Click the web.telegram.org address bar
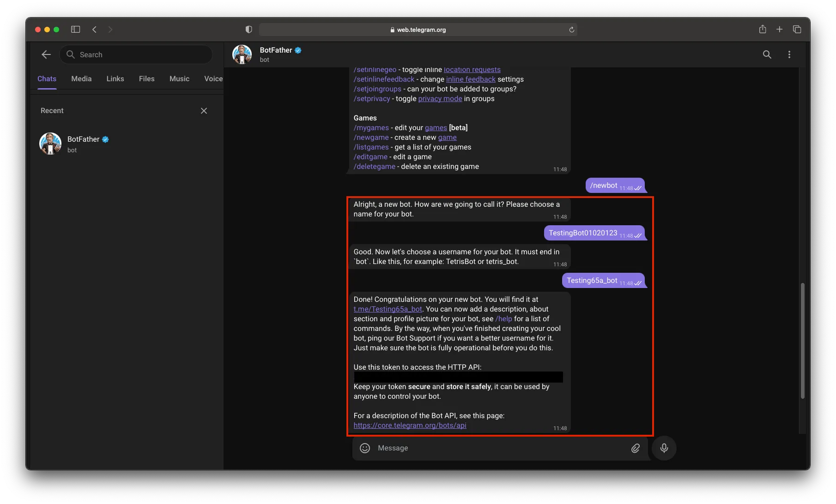The width and height of the screenshot is (836, 504). click(x=418, y=30)
